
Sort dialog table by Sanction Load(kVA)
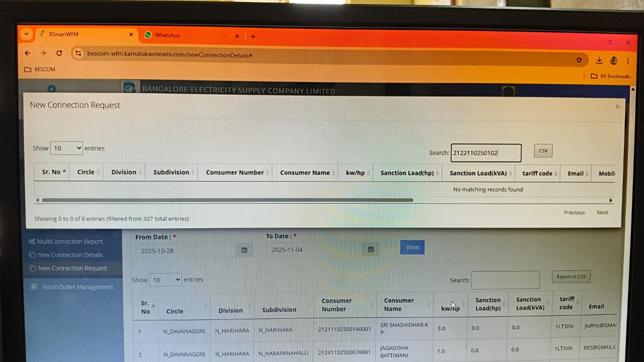(x=478, y=173)
